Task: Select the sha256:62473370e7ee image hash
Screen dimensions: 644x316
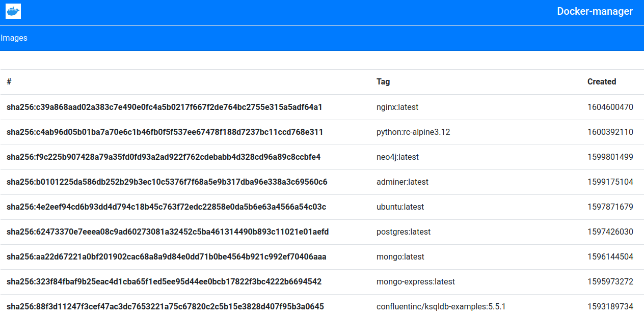Action: pyautogui.click(x=168, y=232)
